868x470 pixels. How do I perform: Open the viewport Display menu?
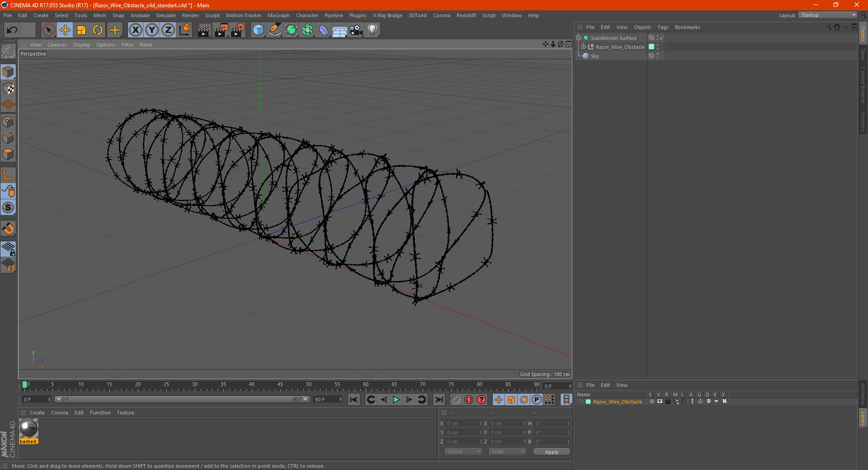coord(81,45)
